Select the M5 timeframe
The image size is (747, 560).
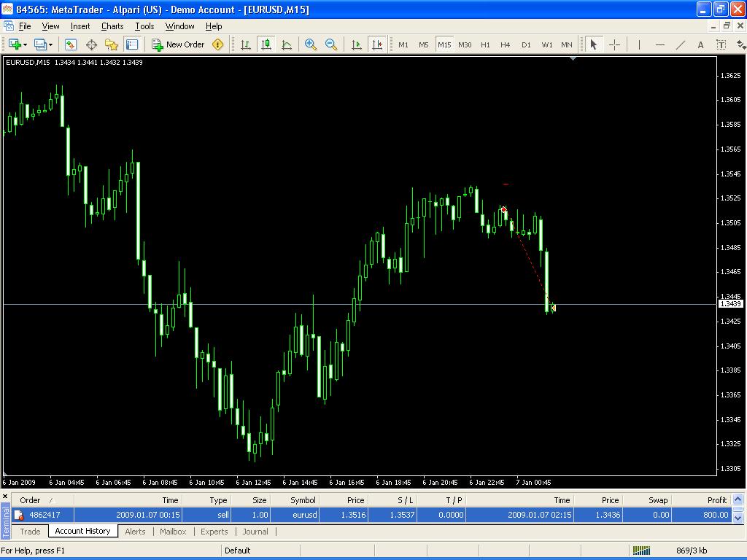coord(424,44)
